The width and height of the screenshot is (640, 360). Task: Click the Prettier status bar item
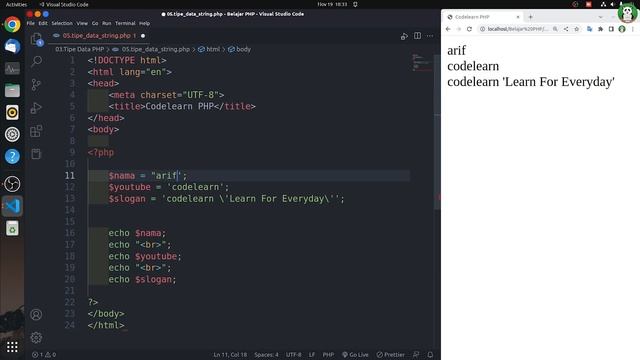[x=391, y=355]
